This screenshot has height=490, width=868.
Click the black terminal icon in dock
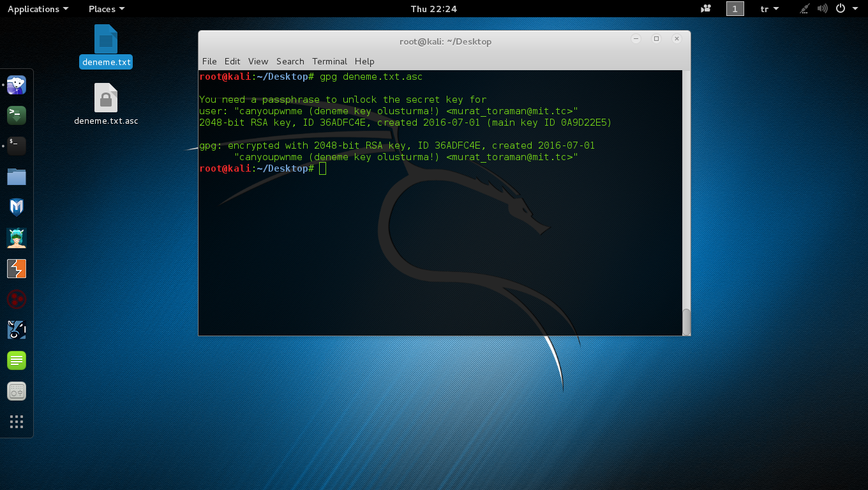[x=17, y=146]
